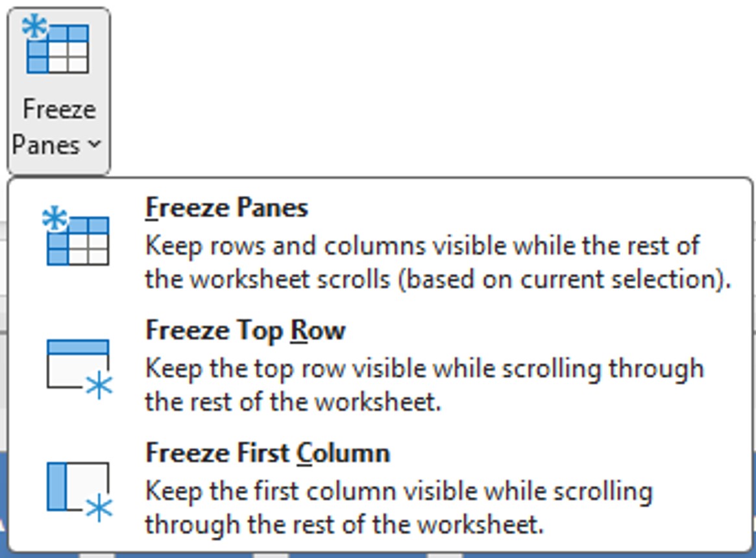Click the asterisk on the Freeze First Column icon

[99, 508]
